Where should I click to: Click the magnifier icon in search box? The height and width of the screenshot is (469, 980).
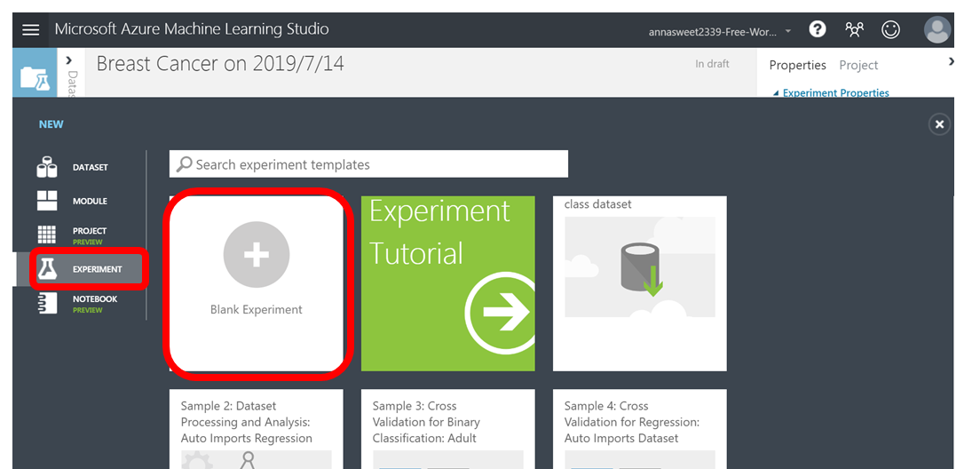point(185,164)
